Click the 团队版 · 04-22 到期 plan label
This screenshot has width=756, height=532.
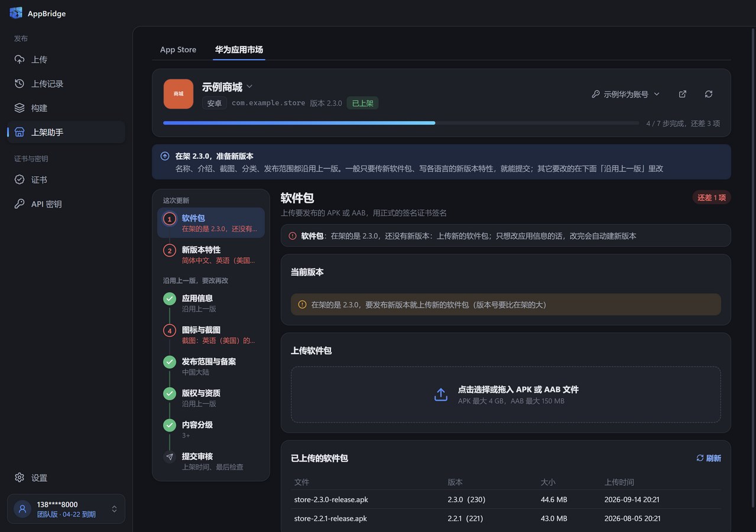[x=66, y=514]
